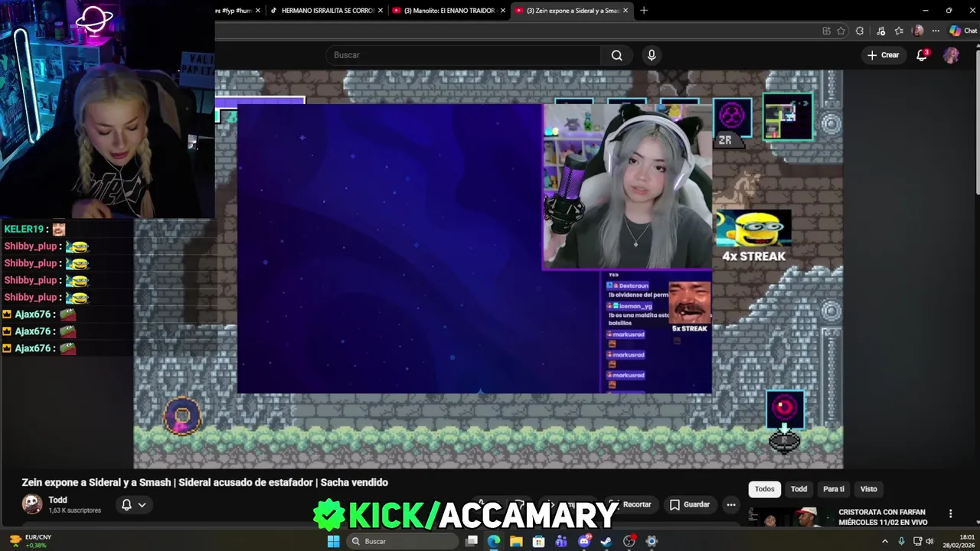980x551 pixels.
Task: Open File Explorer from taskbar
Action: pyautogui.click(x=516, y=541)
